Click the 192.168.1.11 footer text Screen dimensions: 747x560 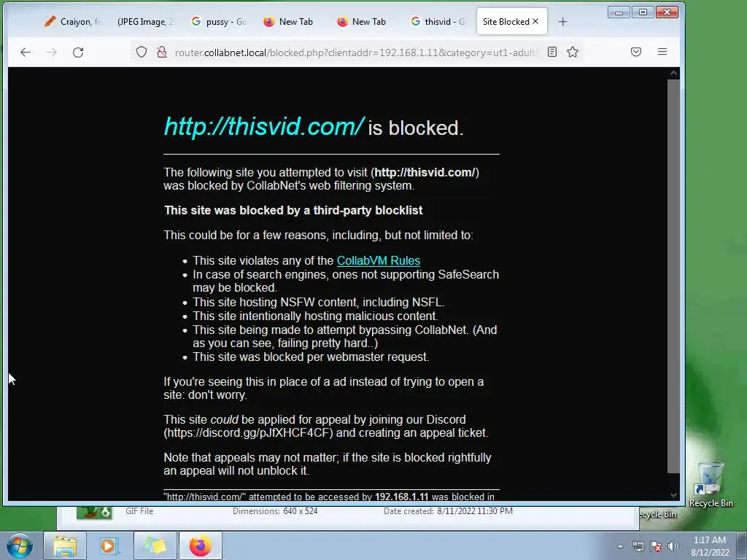(x=402, y=497)
